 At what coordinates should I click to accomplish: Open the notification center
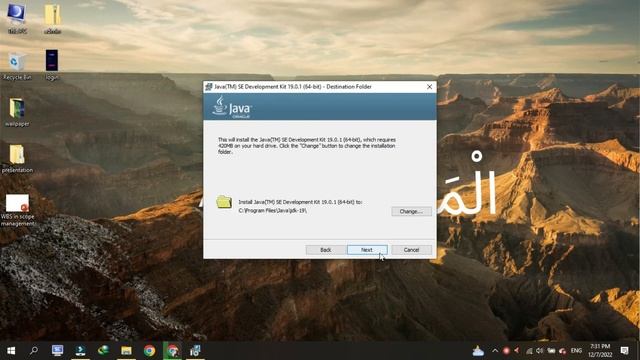point(624,351)
